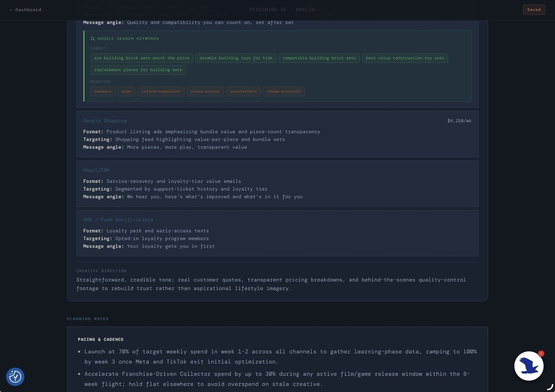Click the $4,250/wk budget value
Image resolution: width=555 pixels, height=392 pixels.
459,121
